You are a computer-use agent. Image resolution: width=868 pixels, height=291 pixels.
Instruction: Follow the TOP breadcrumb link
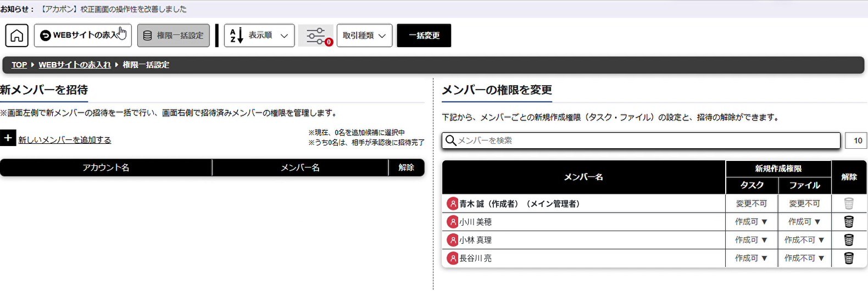click(19, 65)
